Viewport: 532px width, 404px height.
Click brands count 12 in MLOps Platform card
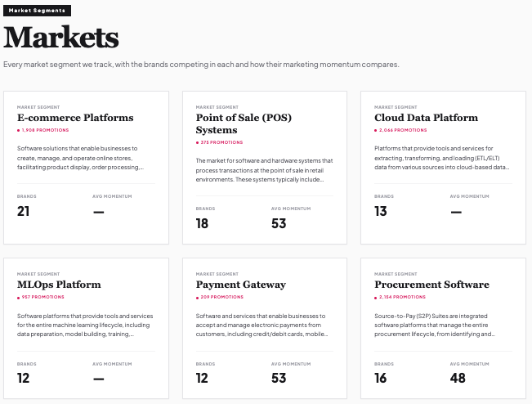coord(24,378)
